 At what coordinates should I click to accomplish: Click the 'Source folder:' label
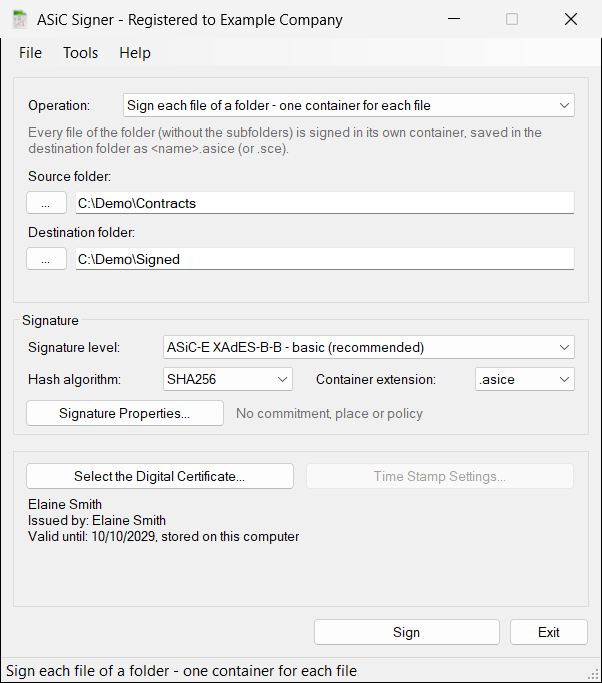point(70,176)
